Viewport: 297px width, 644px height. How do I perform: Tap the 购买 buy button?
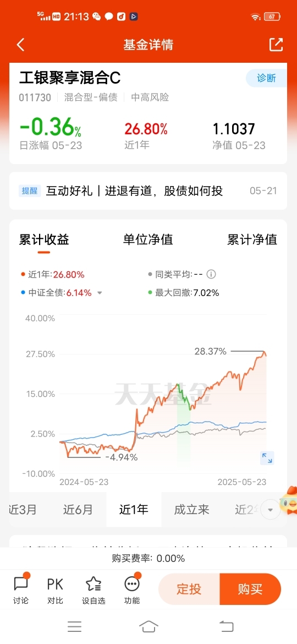(x=250, y=589)
